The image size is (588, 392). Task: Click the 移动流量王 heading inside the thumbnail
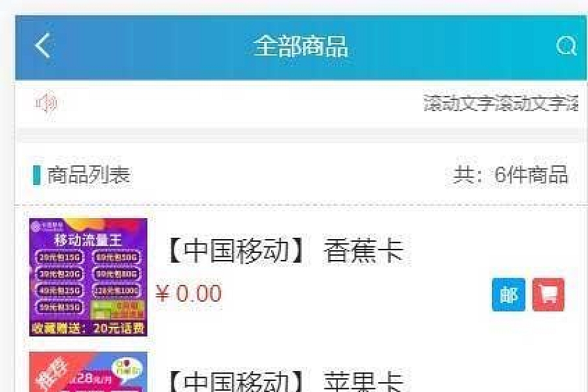tap(88, 240)
